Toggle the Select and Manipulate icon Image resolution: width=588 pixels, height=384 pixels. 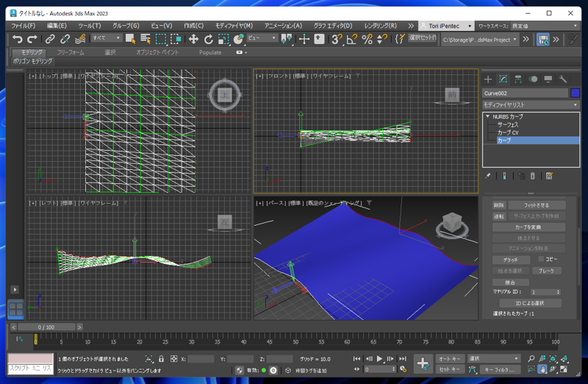click(304, 39)
